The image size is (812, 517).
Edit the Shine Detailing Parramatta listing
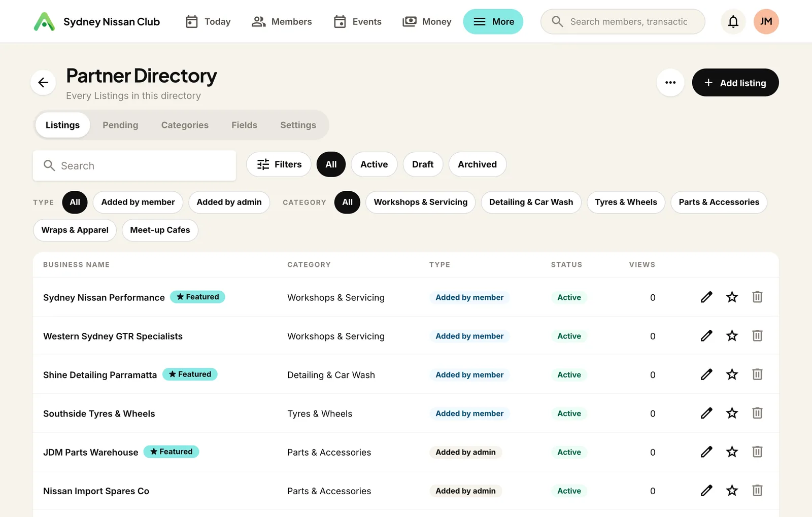coord(706,374)
